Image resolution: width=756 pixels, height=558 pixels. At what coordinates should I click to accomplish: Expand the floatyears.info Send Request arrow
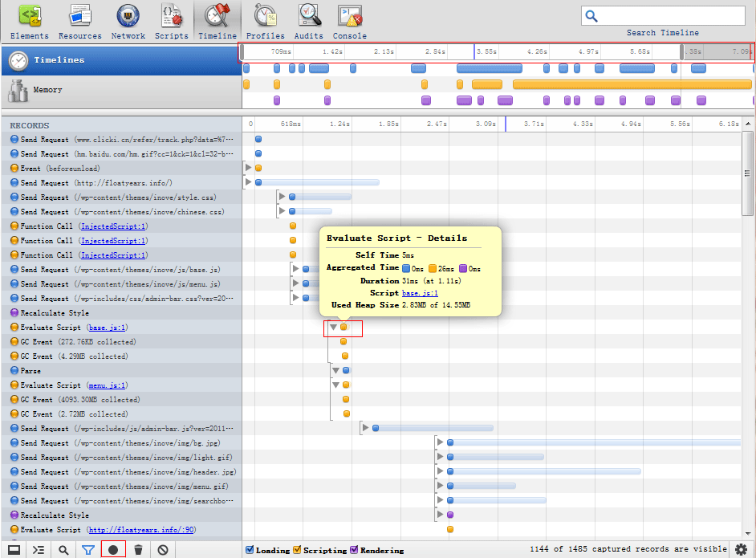coord(248,182)
